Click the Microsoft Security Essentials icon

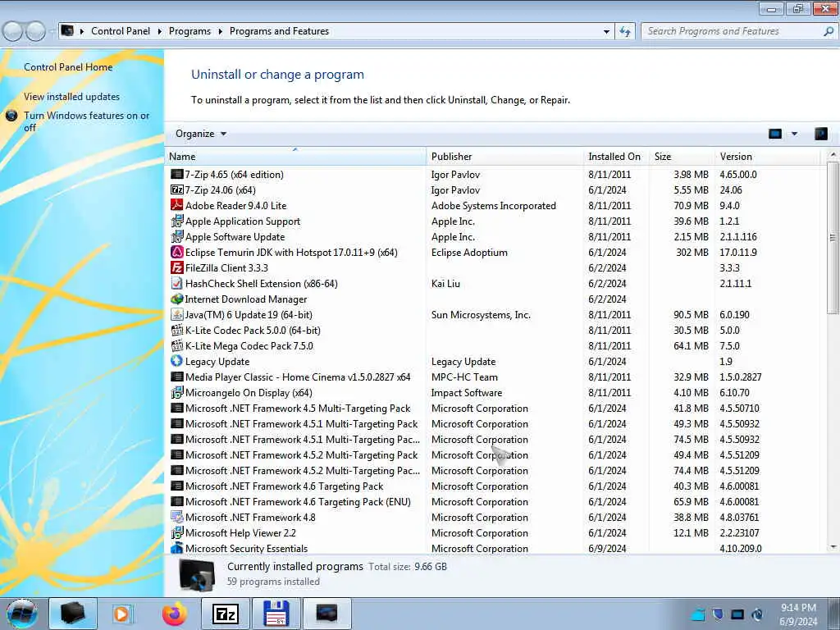[x=177, y=548]
